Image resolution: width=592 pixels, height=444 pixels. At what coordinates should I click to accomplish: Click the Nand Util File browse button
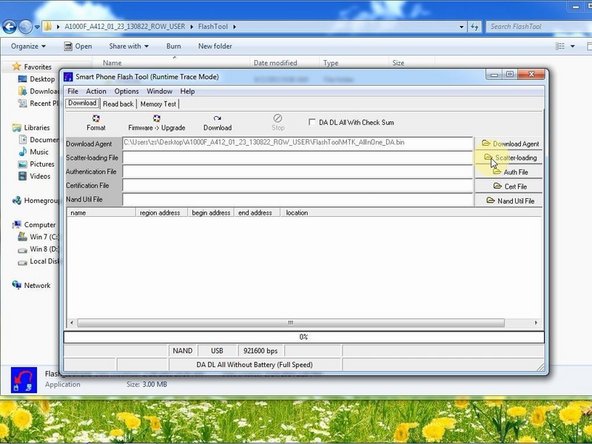pos(509,200)
